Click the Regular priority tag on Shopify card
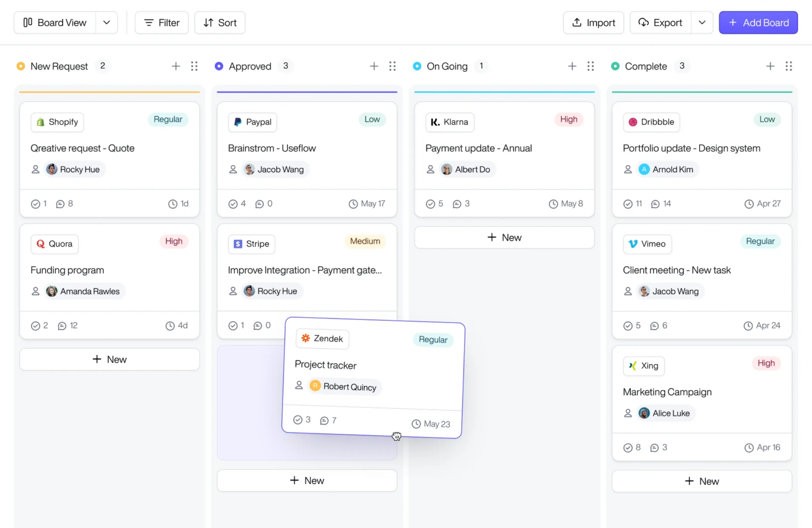The height and width of the screenshot is (528, 812). pyautogui.click(x=168, y=119)
